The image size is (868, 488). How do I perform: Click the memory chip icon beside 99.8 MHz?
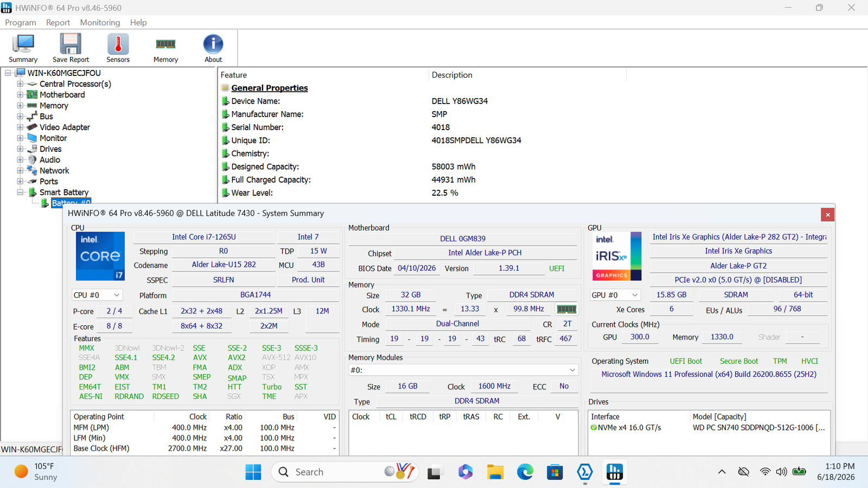(566, 309)
